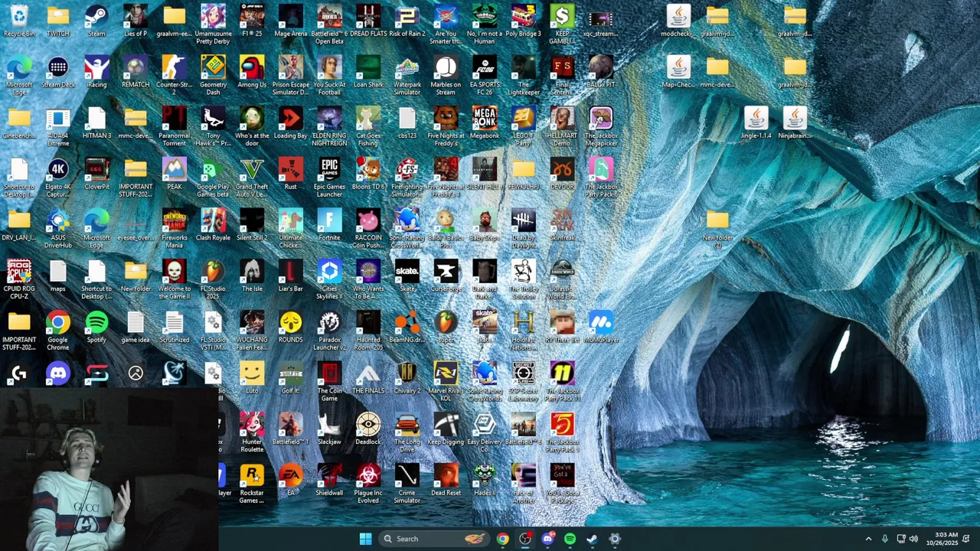The image size is (980, 551).
Task: Open Rockstar Games Launcher icon
Action: coord(252,484)
